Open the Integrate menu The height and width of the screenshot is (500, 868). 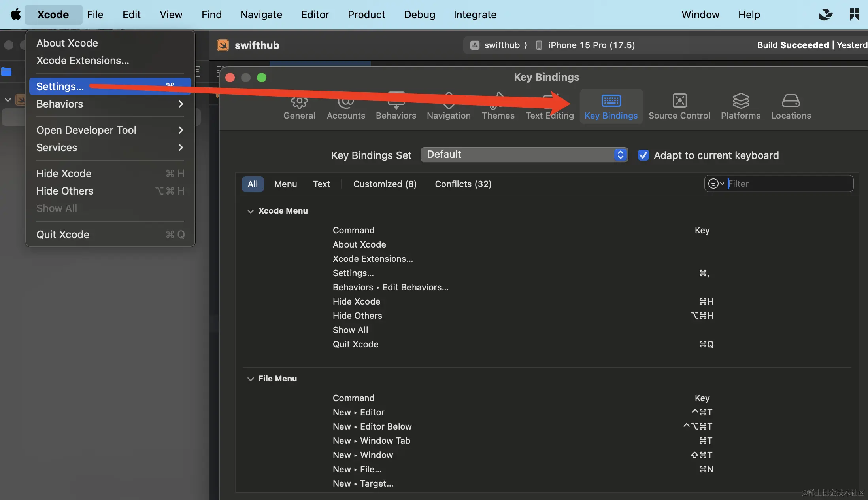point(475,15)
